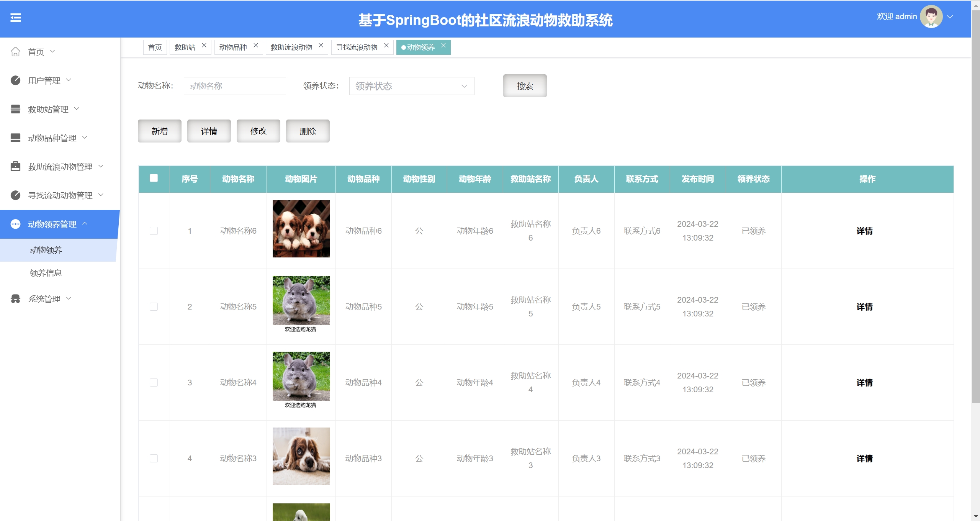Close the 动物品种 tab
Viewport: 980px width, 521px height.
pos(256,45)
